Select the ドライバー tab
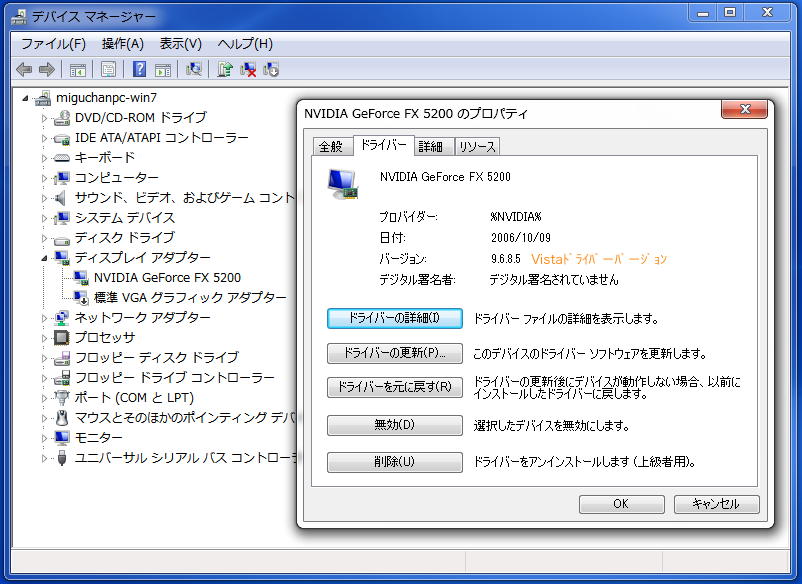Screen dimensions: 802x584 (383, 145)
